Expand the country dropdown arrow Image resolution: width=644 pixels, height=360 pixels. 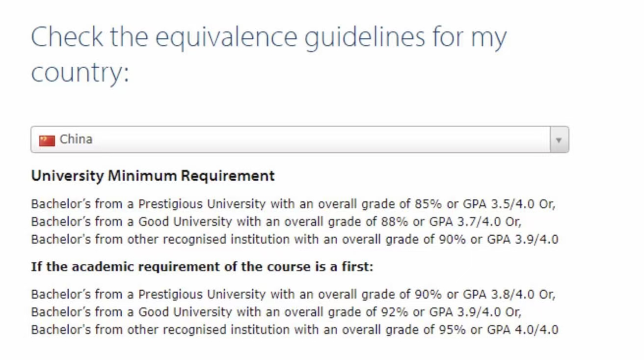559,140
